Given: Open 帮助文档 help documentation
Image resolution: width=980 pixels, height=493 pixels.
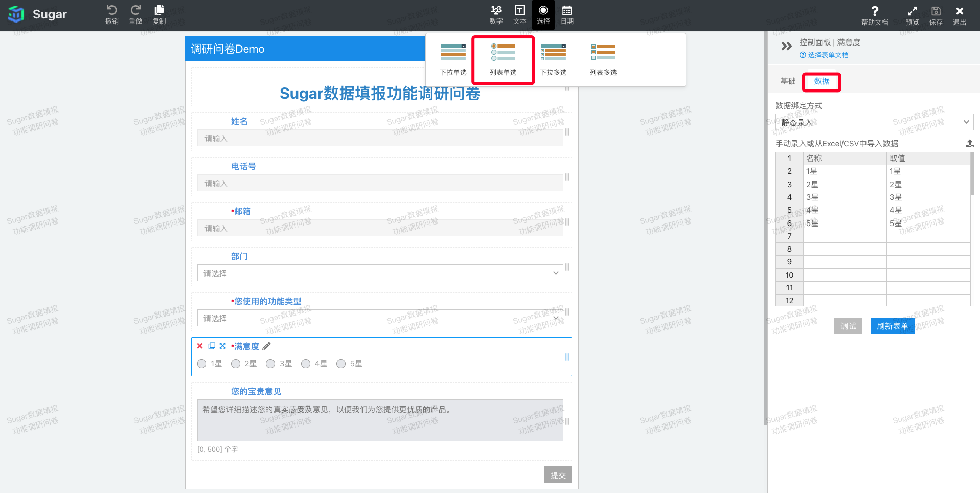Looking at the screenshot, I should pos(875,15).
